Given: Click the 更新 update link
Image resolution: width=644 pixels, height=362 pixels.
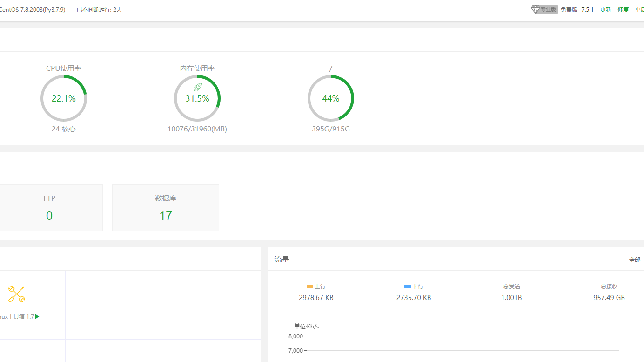Looking at the screenshot, I should [605, 10].
